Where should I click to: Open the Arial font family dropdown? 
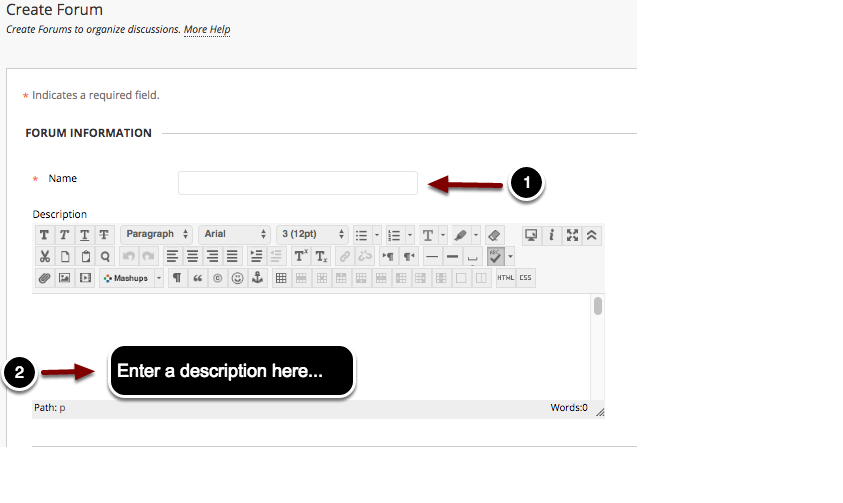click(234, 234)
